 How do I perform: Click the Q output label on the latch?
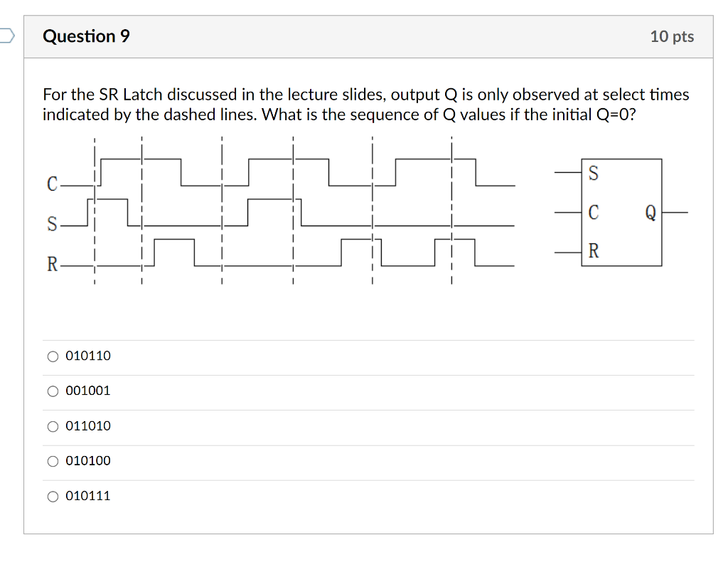click(x=651, y=211)
